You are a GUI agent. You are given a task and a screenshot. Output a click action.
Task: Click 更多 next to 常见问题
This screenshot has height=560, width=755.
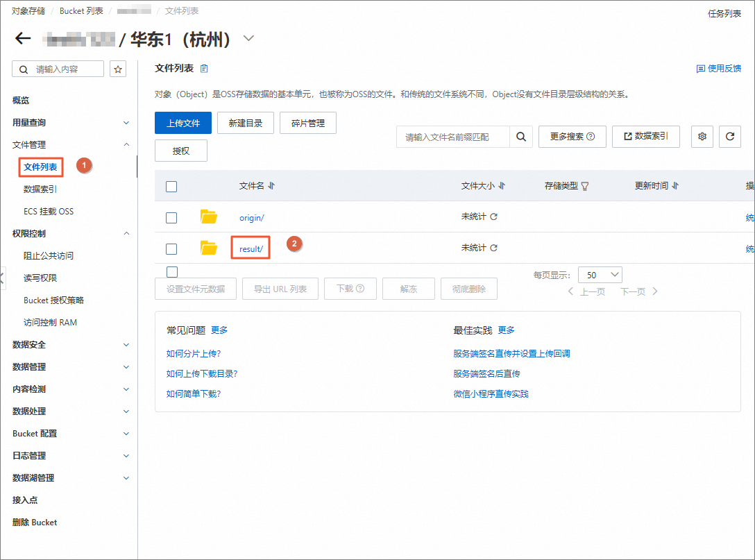coord(219,330)
